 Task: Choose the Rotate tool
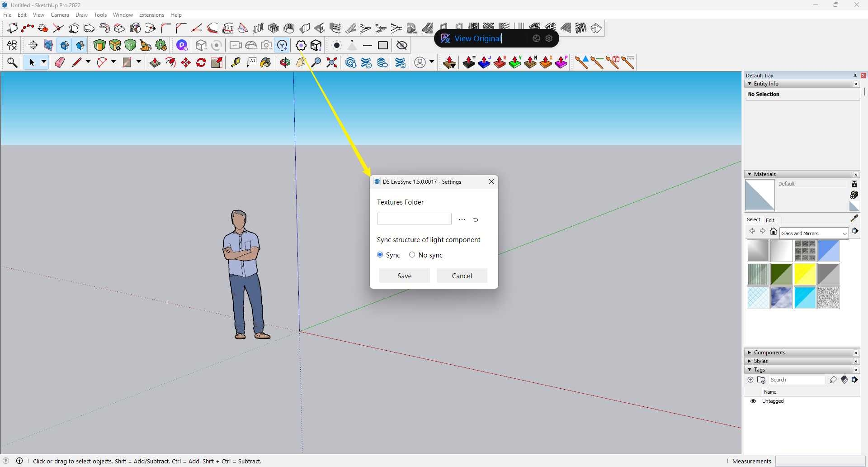(x=201, y=62)
